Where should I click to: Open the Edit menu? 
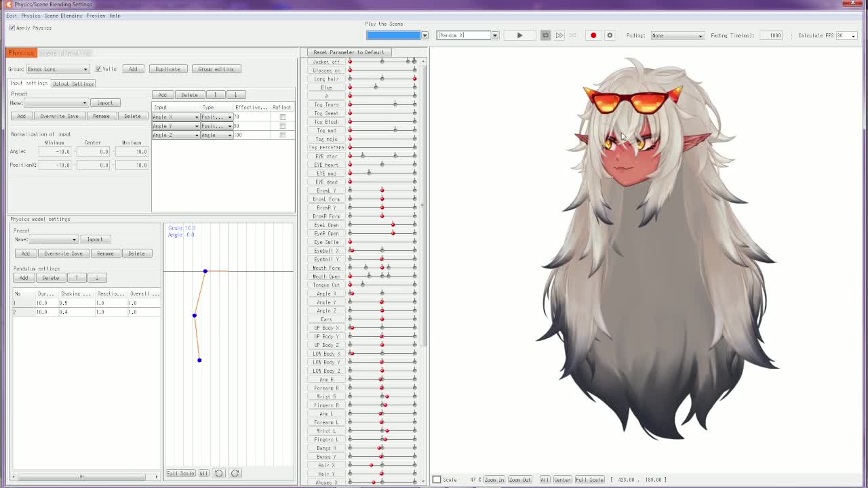click(12, 16)
